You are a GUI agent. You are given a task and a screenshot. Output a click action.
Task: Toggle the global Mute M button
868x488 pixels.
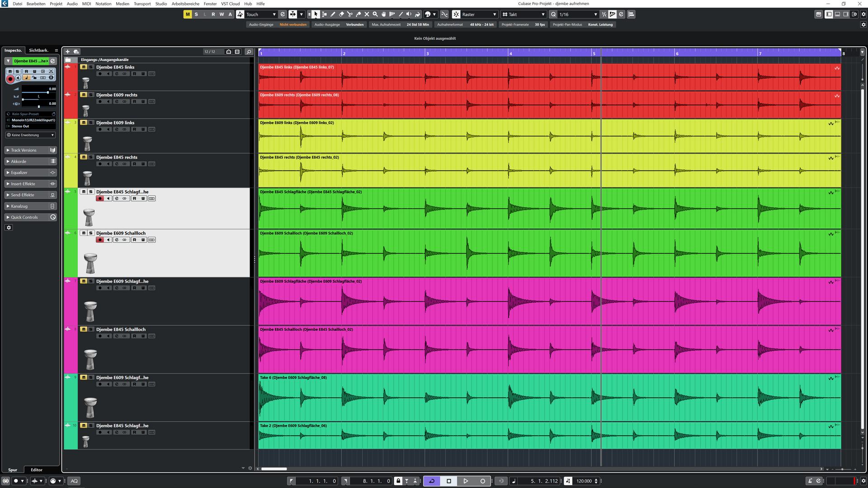tap(188, 14)
